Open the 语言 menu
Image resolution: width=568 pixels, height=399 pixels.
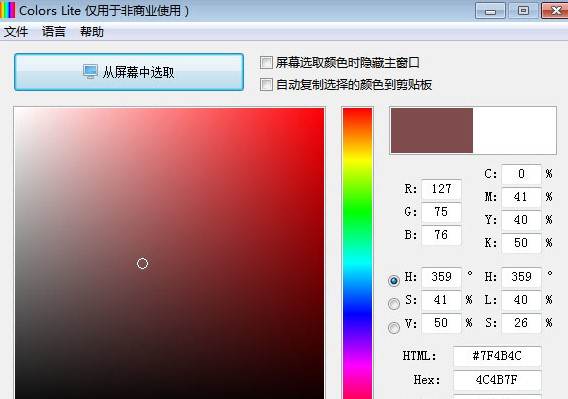(54, 32)
